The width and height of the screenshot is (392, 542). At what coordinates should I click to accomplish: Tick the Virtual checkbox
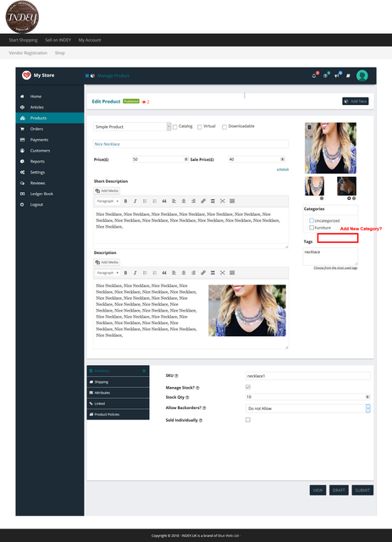200,127
